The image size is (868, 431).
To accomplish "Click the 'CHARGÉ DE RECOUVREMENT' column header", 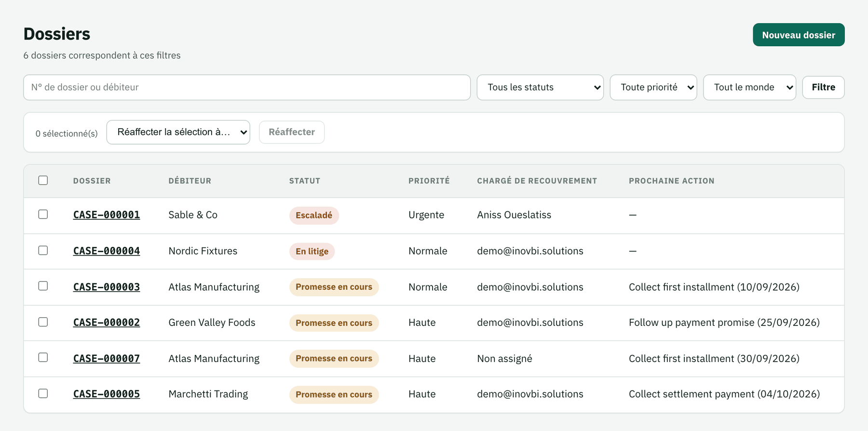I will (537, 181).
